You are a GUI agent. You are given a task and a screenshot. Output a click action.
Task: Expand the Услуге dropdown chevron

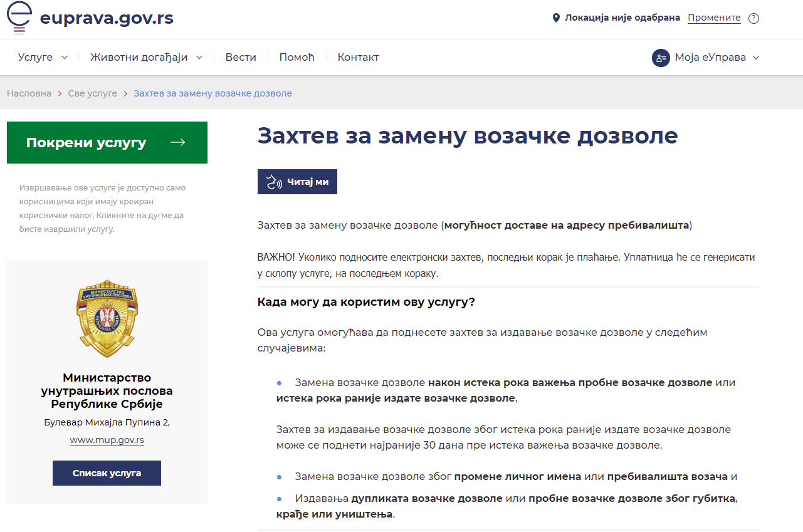point(65,58)
